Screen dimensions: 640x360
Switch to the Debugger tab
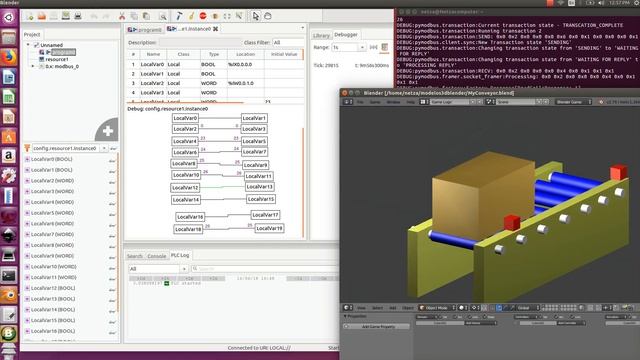[x=346, y=35]
